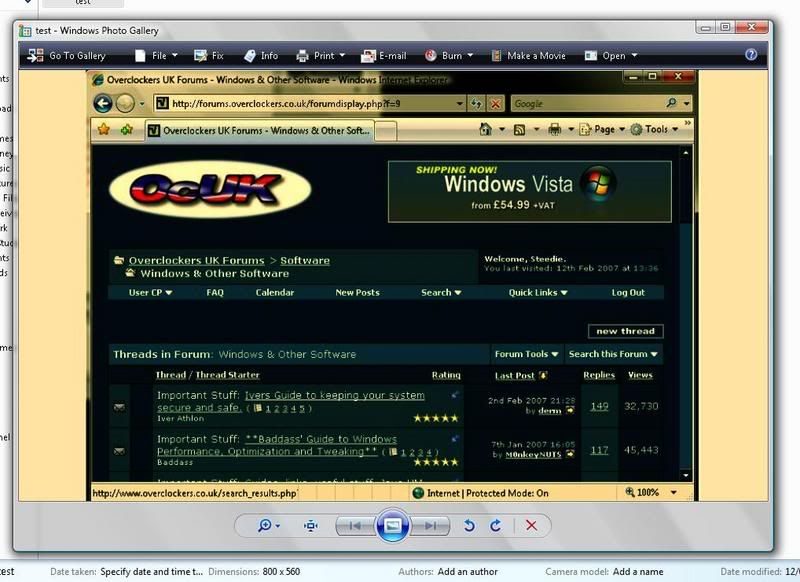Rotate the picture counterclockwise
This screenshot has width=800, height=582.
pos(469,525)
